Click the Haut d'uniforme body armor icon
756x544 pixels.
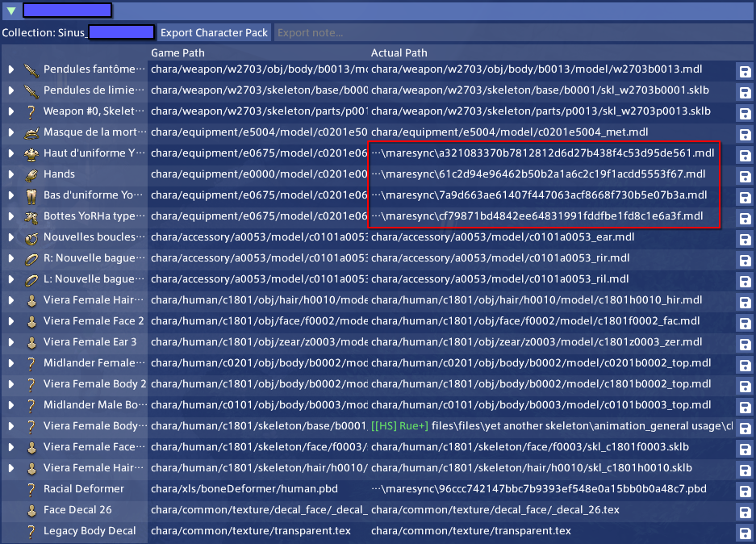pyautogui.click(x=31, y=154)
